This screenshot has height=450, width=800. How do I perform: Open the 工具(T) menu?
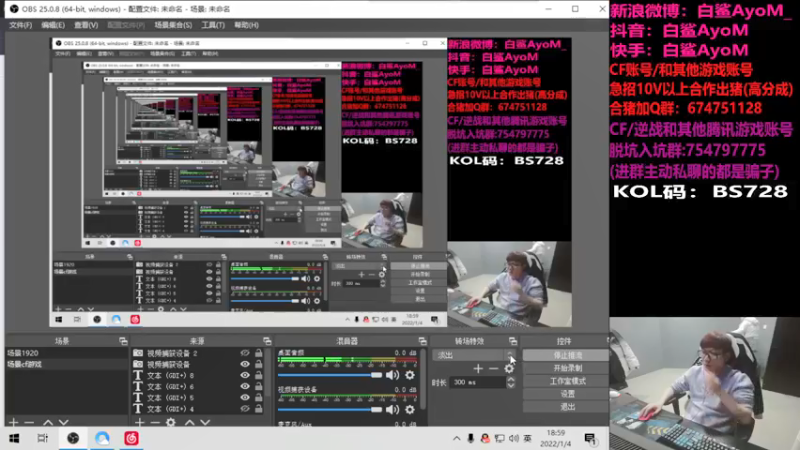click(x=213, y=25)
